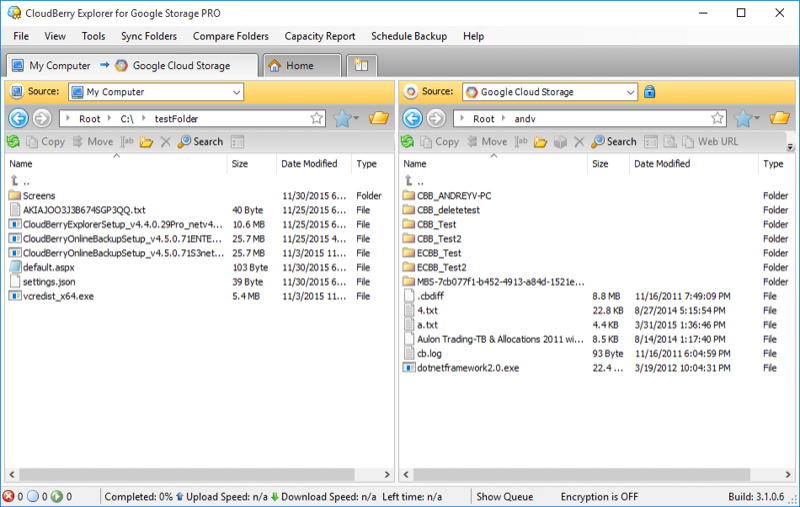The image size is (800, 507).
Task: Delete selected item in cloud pane
Action: [x=579, y=141]
